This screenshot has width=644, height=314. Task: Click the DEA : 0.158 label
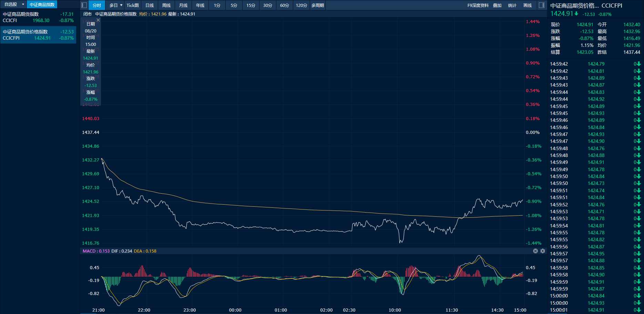coord(145,251)
